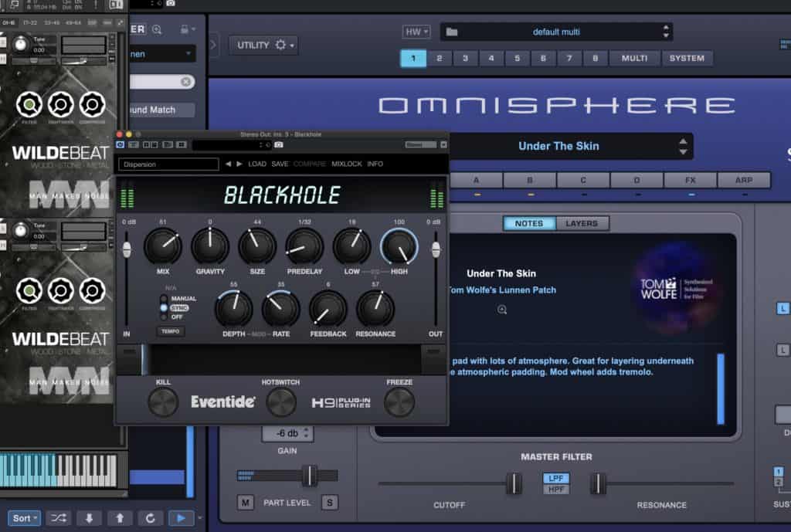Screen dimensions: 791x532
Task: Click the Blackhole DEPTH knob
Action: click(x=233, y=309)
